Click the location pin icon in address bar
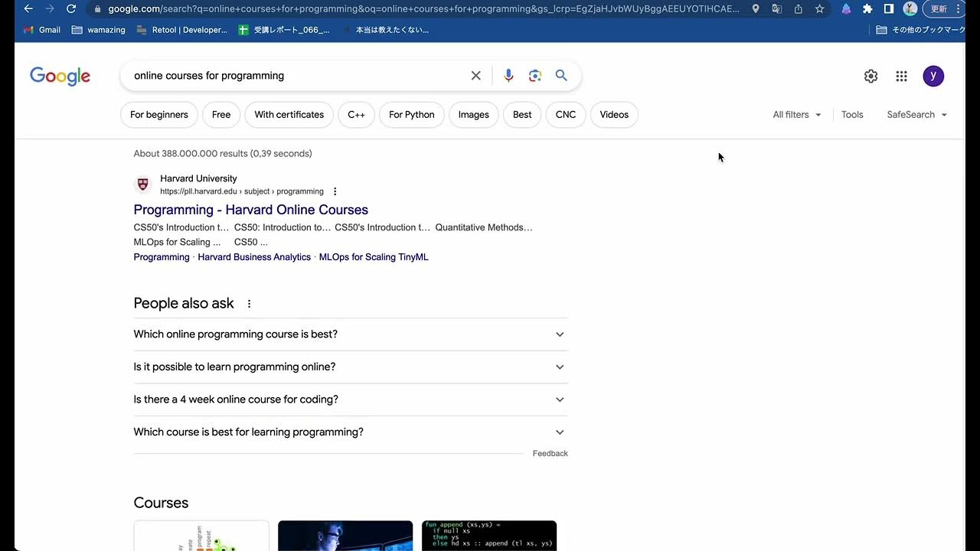The height and width of the screenshot is (551, 980). pyautogui.click(x=756, y=8)
